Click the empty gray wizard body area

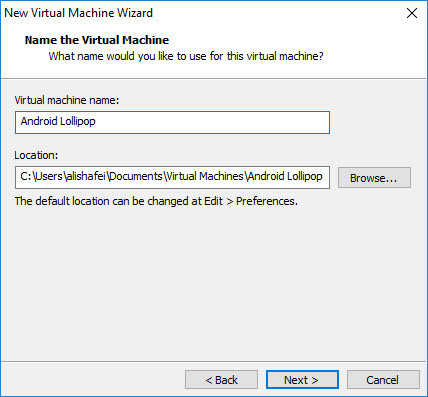pos(213,283)
